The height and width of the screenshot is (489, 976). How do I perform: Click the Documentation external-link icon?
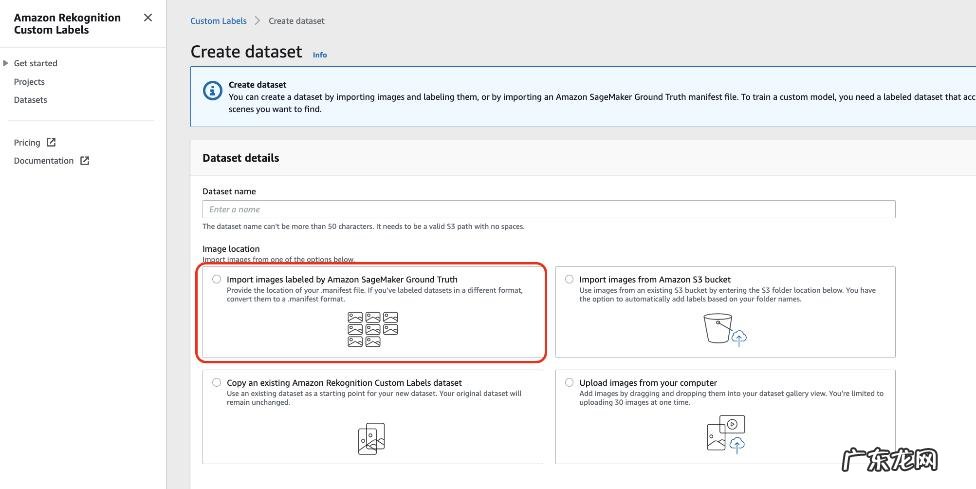coord(84,161)
